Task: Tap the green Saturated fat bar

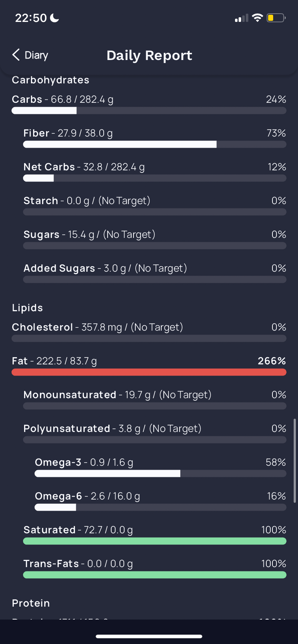Action: pos(155,541)
